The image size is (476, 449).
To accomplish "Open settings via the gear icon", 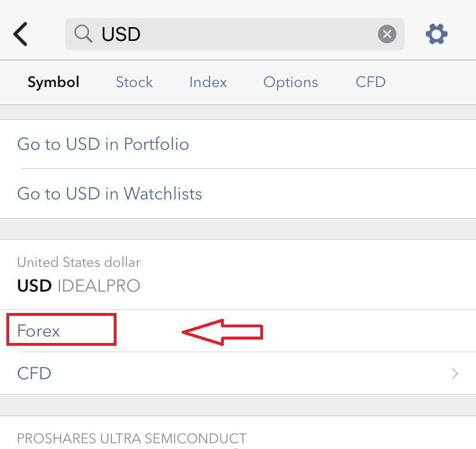I will pos(437,34).
